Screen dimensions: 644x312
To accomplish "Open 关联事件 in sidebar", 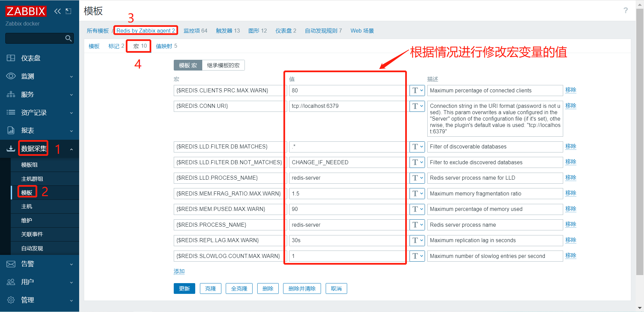I will [45, 234].
